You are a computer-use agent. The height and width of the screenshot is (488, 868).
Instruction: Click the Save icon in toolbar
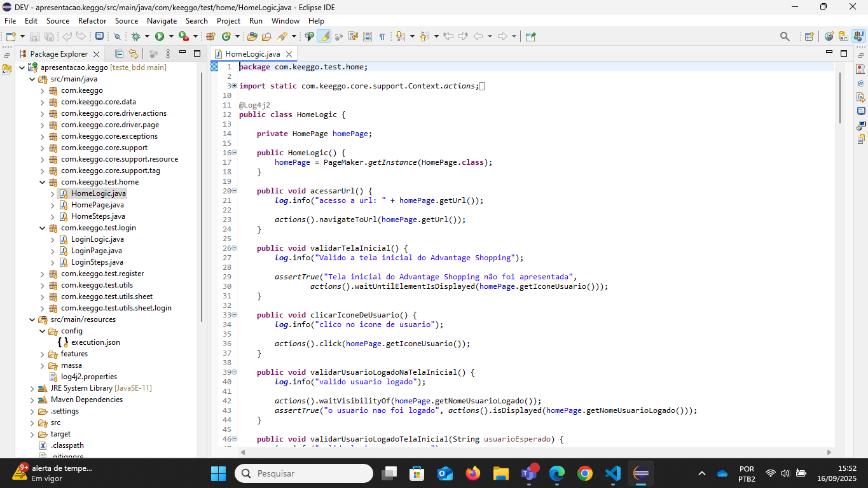coord(34,36)
